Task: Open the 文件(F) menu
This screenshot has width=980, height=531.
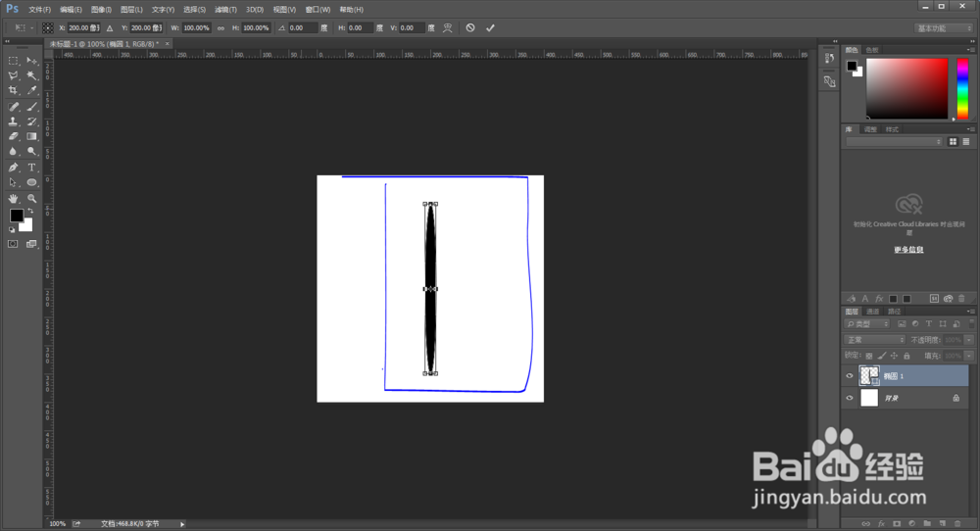Action: coord(39,10)
